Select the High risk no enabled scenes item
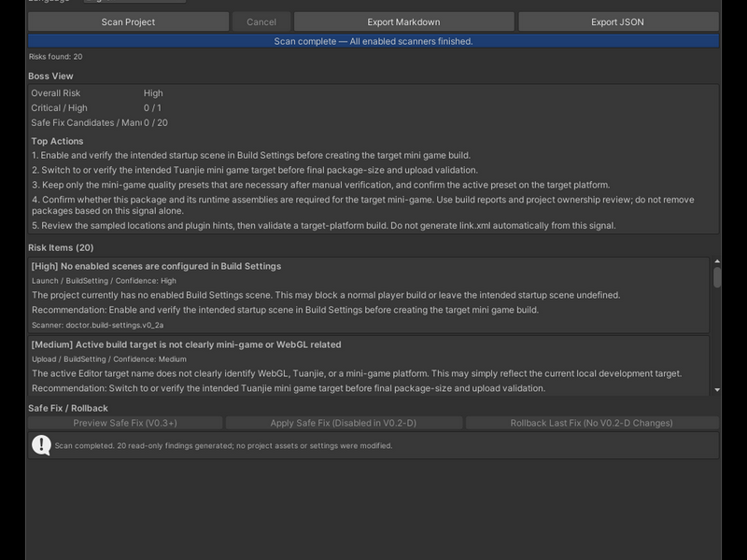This screenshot has width=747, height=560. tap(369, 295)
